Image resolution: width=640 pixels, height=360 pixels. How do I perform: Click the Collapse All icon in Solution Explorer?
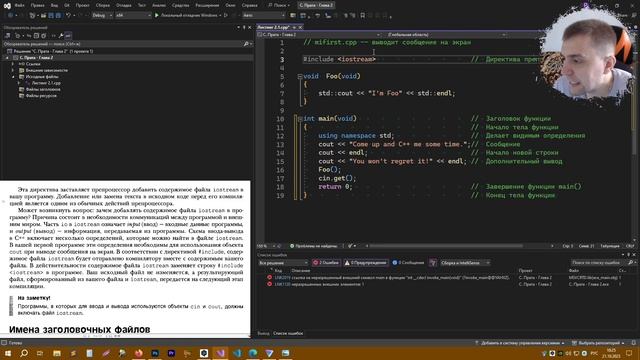[x=36, y=36]
